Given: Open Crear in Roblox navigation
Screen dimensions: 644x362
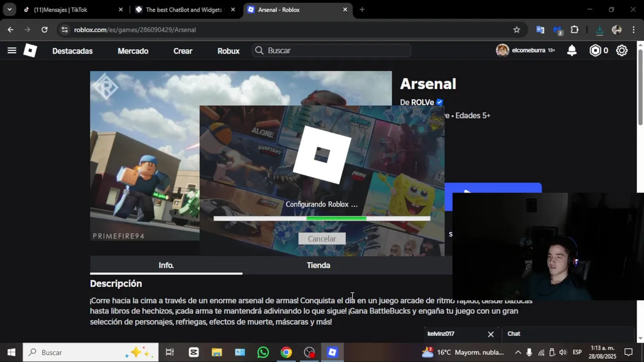Looking at the screenshot, I should pos(183,51).
